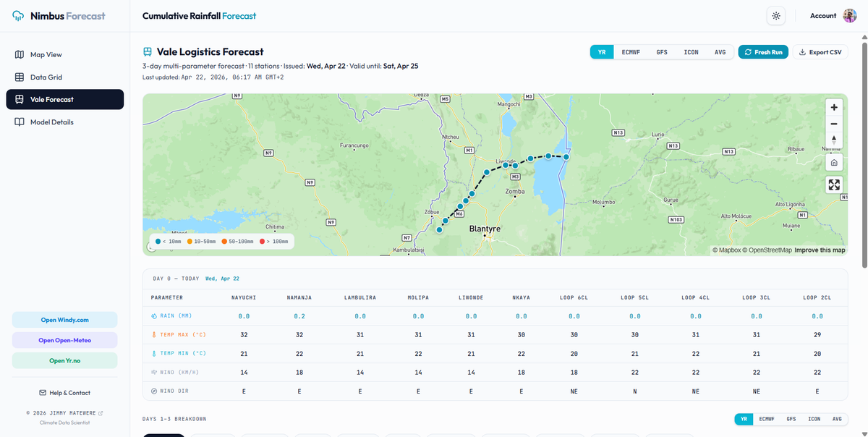Select the YR model in top selector

coord(602,52)
